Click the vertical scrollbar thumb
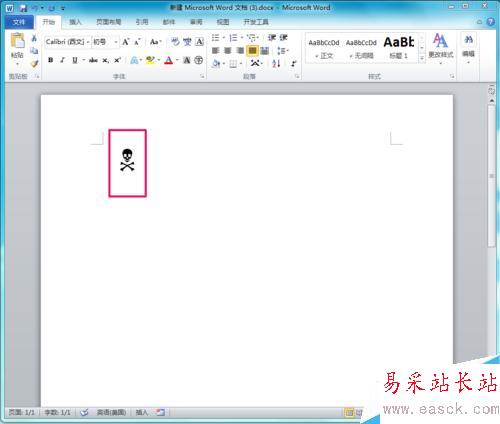Image resolution: width=500 pixels, height=424 pixels. pos(491,176)
